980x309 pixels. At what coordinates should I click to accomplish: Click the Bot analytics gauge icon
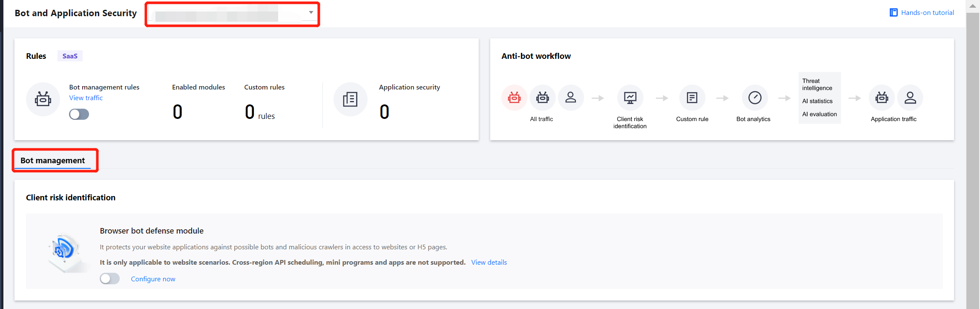click(755, 98)
